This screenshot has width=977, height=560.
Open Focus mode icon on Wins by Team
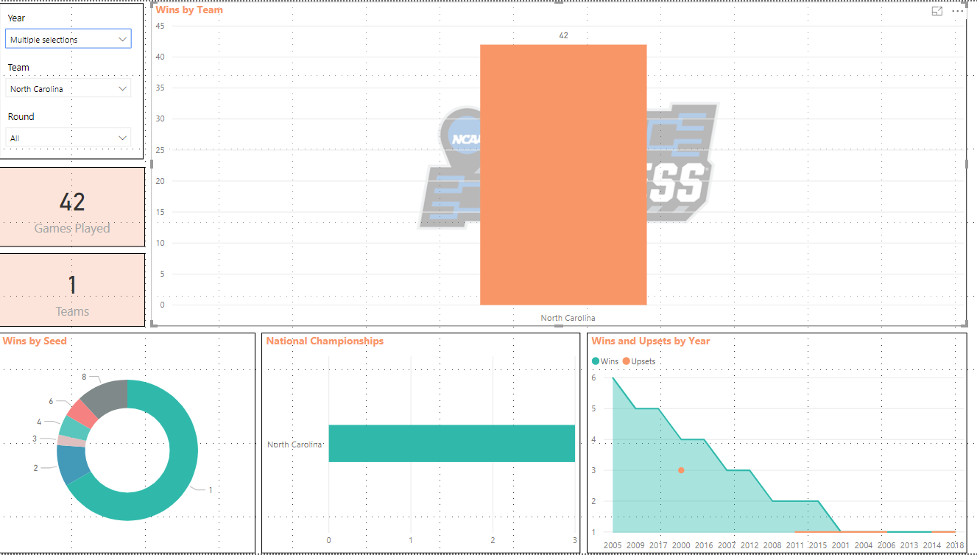(937, 11)
